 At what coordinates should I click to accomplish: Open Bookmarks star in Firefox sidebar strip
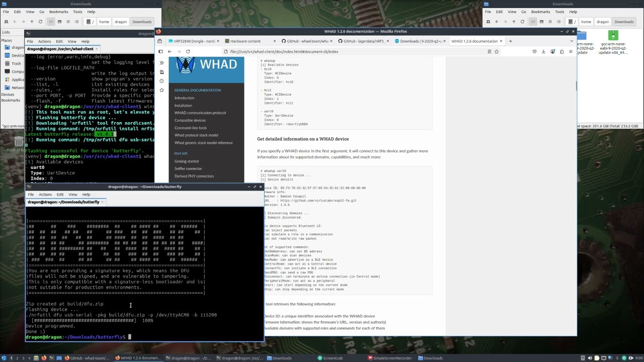pos(162,90)
